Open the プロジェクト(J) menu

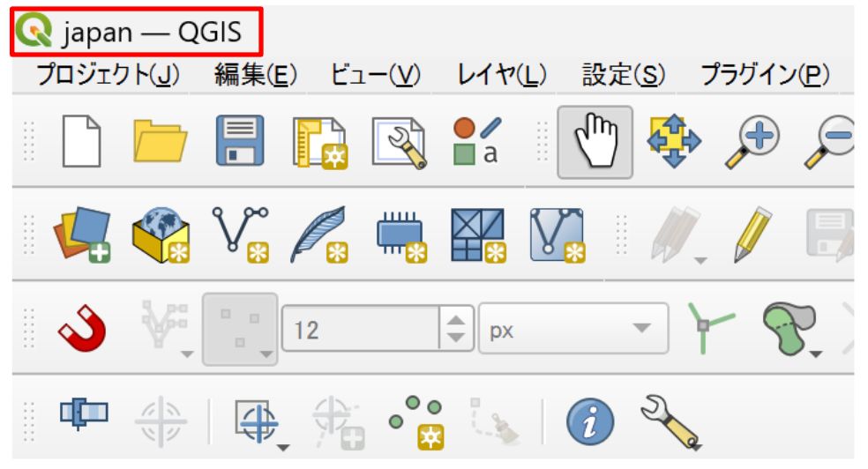click(108, 75)
